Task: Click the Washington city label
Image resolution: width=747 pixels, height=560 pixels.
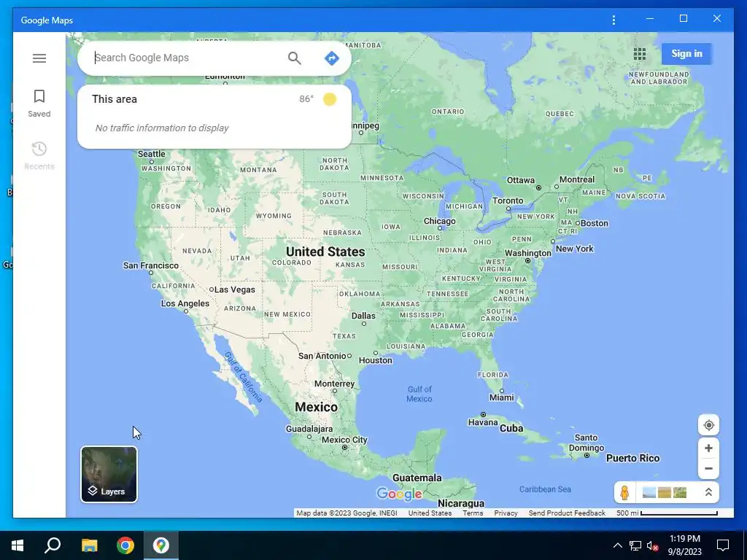Action: (x=528, y=253)
